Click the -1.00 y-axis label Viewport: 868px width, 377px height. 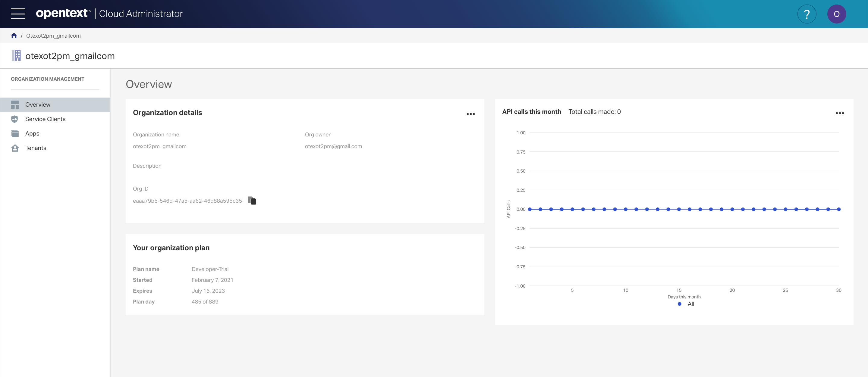point(520,286)
